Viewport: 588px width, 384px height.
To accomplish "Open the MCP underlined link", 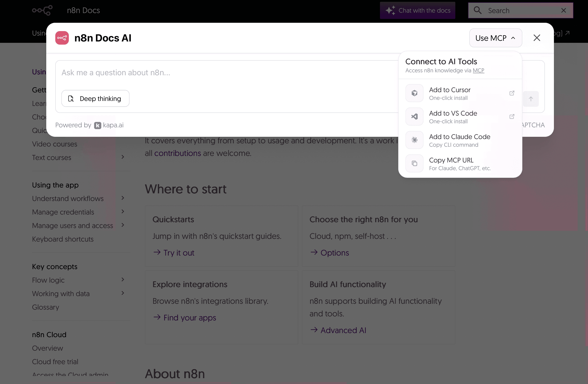I will point(478,71).
